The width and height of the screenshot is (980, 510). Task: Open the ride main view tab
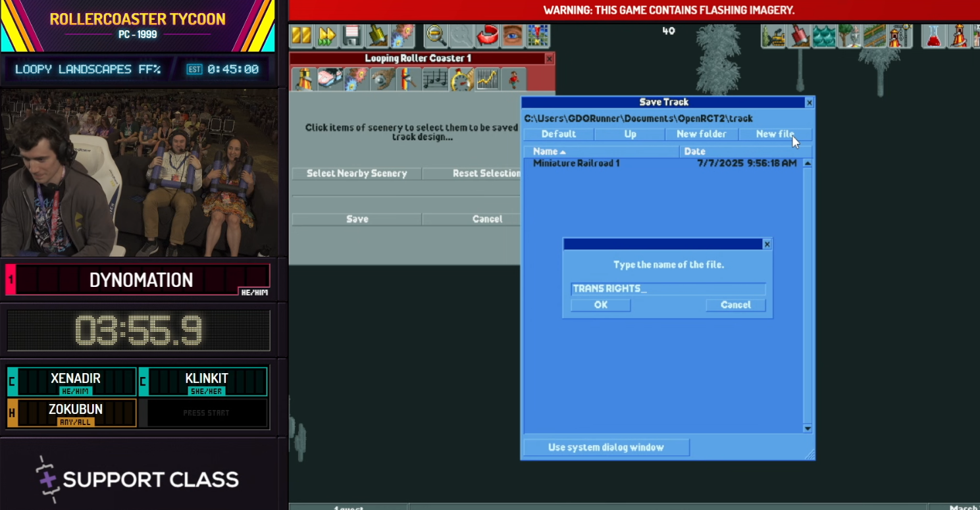(x=304, y=79)
